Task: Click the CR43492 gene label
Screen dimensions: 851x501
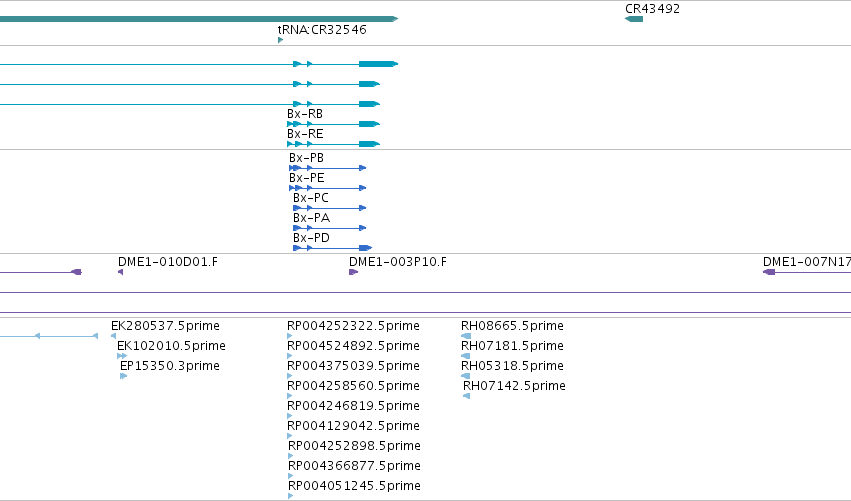Action: coord(652,9)
